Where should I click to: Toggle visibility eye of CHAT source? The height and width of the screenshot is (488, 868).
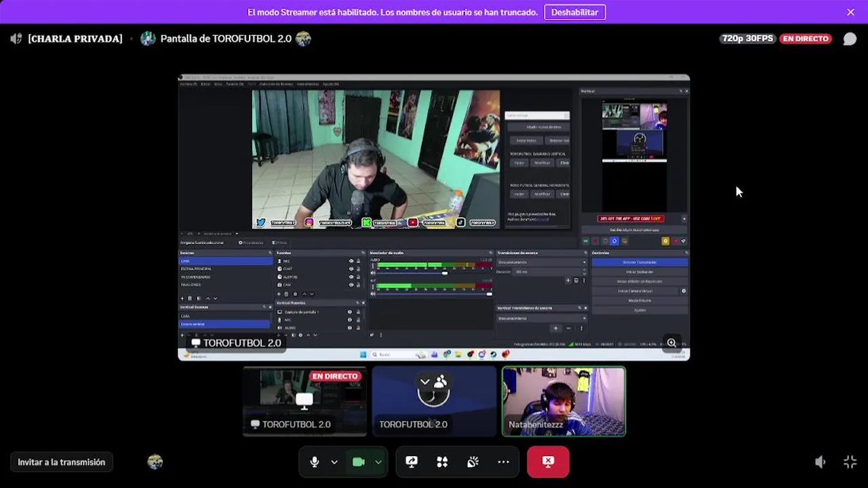(351, 269)
